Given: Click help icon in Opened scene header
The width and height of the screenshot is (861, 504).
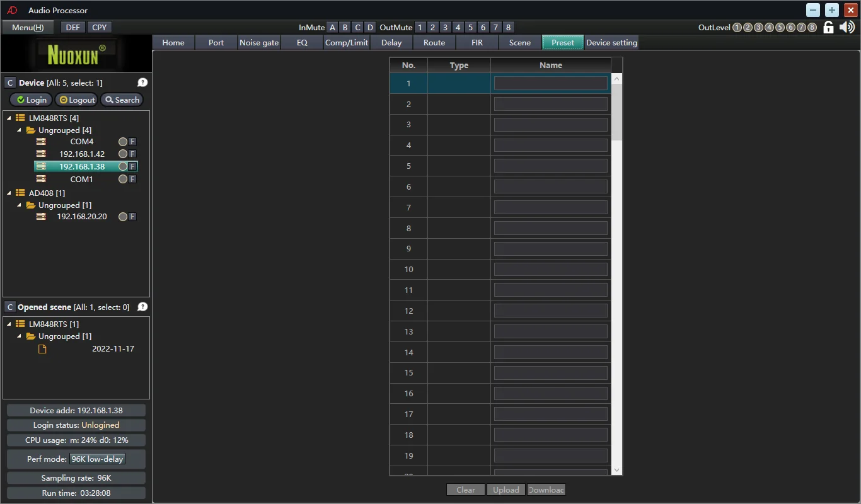Looking at the screenshot, I should pyautogui.click(x=142, y=307).
